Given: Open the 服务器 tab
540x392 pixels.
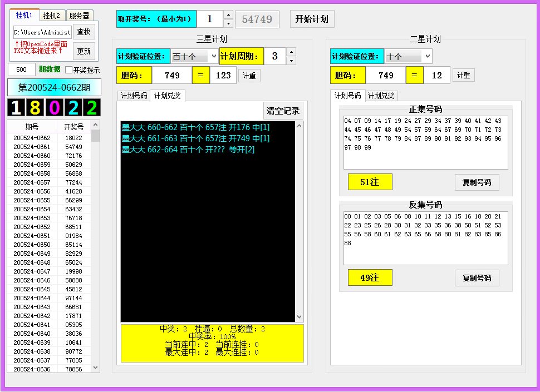Looking at the screenshot, I should (79, 16).
